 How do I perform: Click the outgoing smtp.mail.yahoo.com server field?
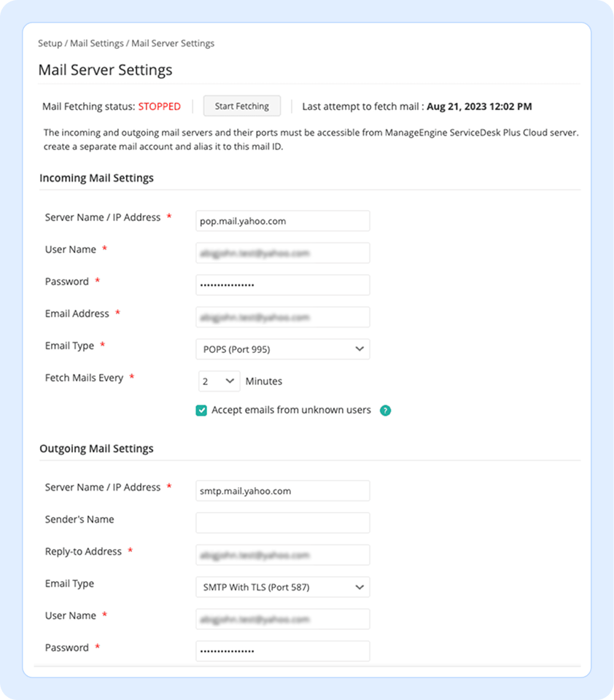[282, 491]
